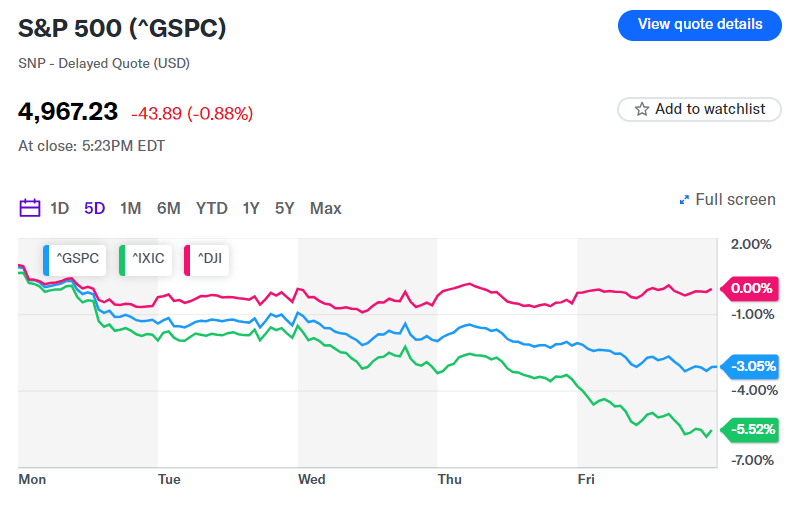793x510 pixels.
Task: Click the Tue axis label
Action: (169, 479)
